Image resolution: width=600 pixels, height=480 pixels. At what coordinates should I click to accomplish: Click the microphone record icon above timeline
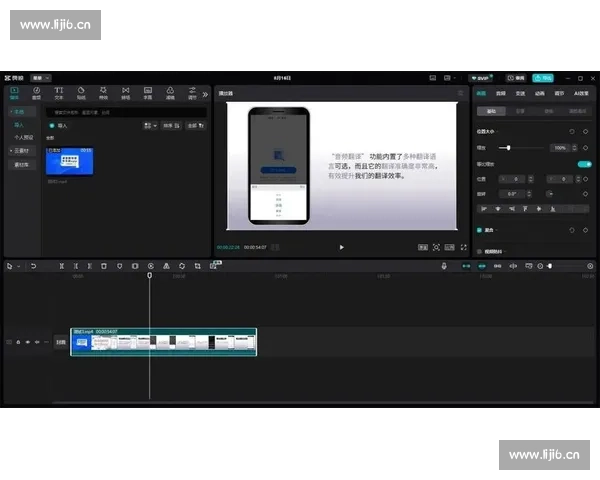tap(445, 266)
